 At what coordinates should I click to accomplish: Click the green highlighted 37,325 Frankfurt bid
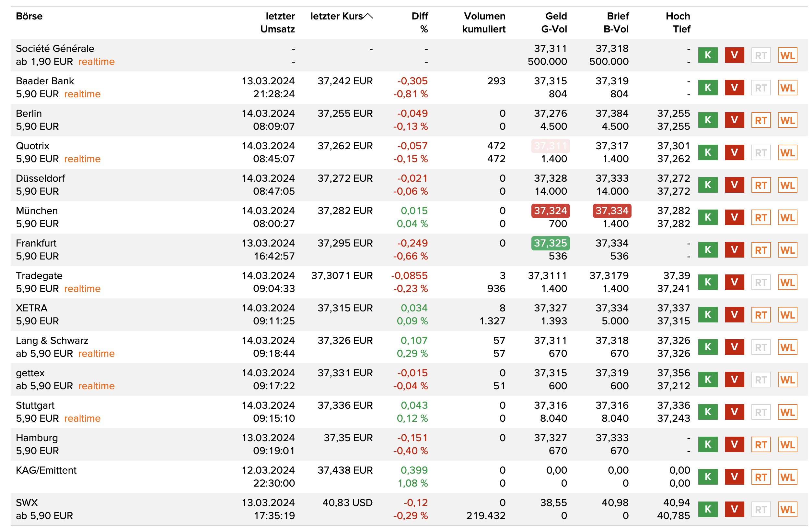pos(550,243)
